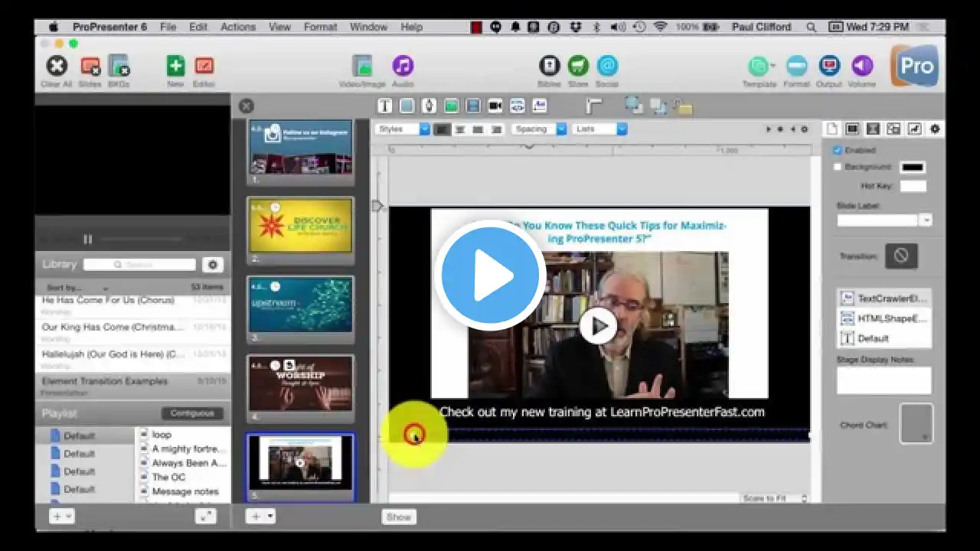Click the expand playlist pane button
980x551 pixels.
pos(206,517)
